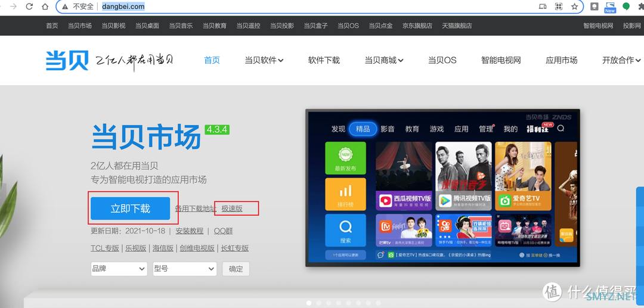Screen dimensions: 644x308
Task: Open 软件下载 in main navigation
Action: 324,60
